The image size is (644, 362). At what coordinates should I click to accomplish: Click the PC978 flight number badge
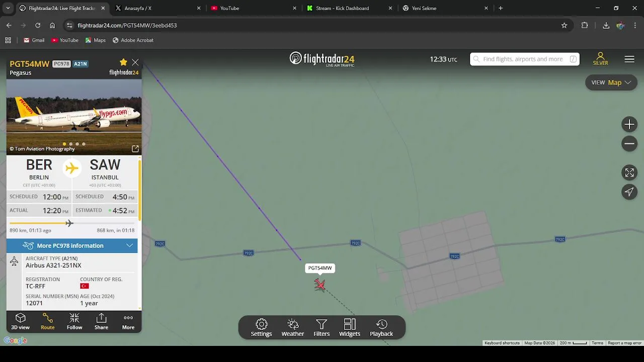click(x=61, y=64)
